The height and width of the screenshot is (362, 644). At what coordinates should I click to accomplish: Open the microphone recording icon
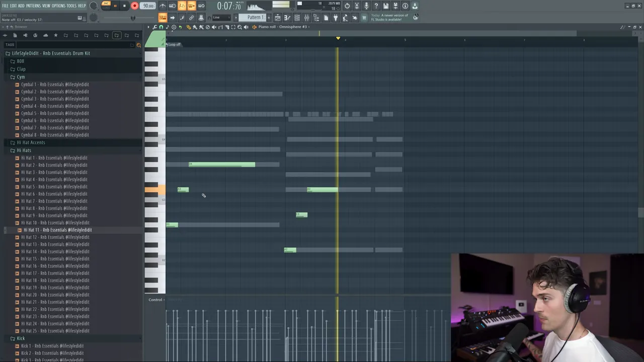pos(366,6)
